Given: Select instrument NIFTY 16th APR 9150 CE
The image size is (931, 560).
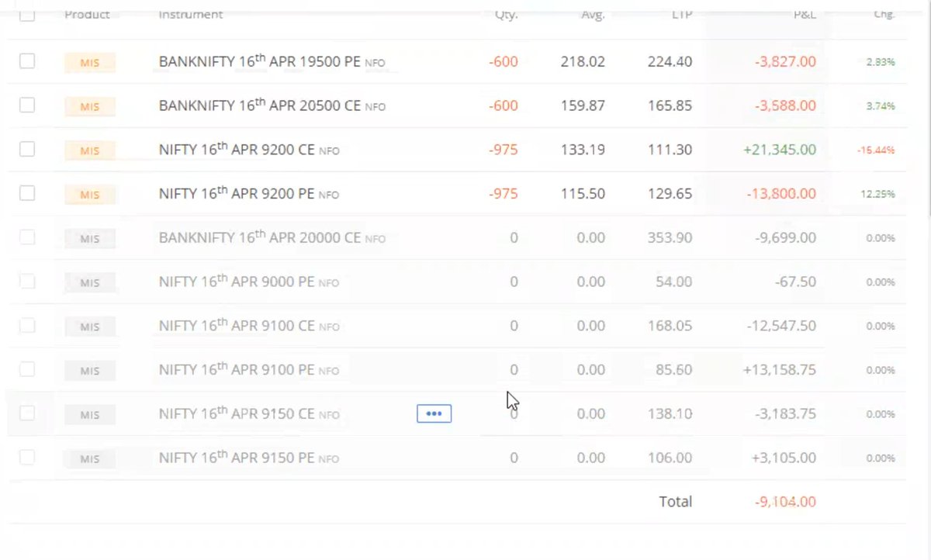Looking at the screenshot, I should click(249, 414).
